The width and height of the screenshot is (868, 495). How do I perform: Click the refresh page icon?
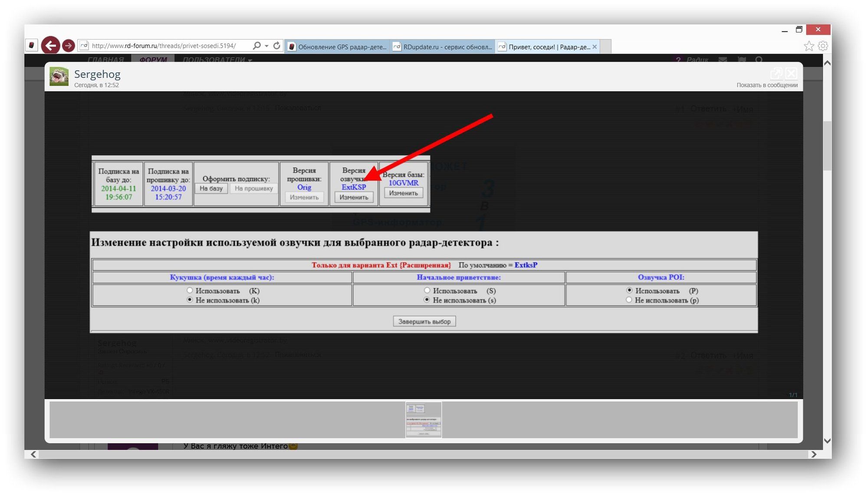pyautogui.click(x=276, y=46)
